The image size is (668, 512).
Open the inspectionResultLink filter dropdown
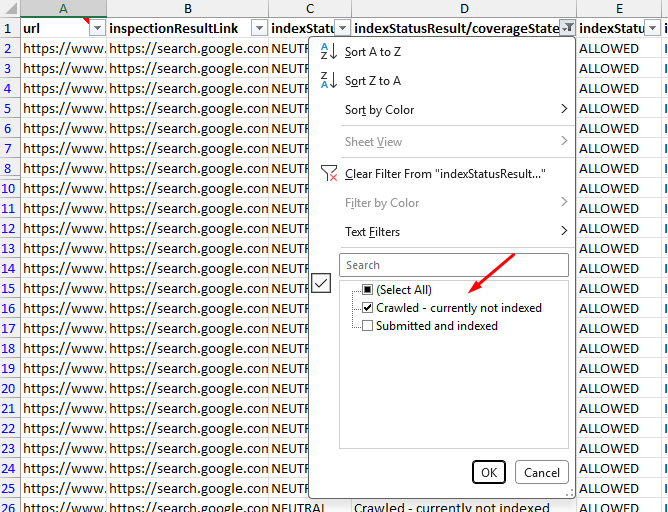pos(259,29)
